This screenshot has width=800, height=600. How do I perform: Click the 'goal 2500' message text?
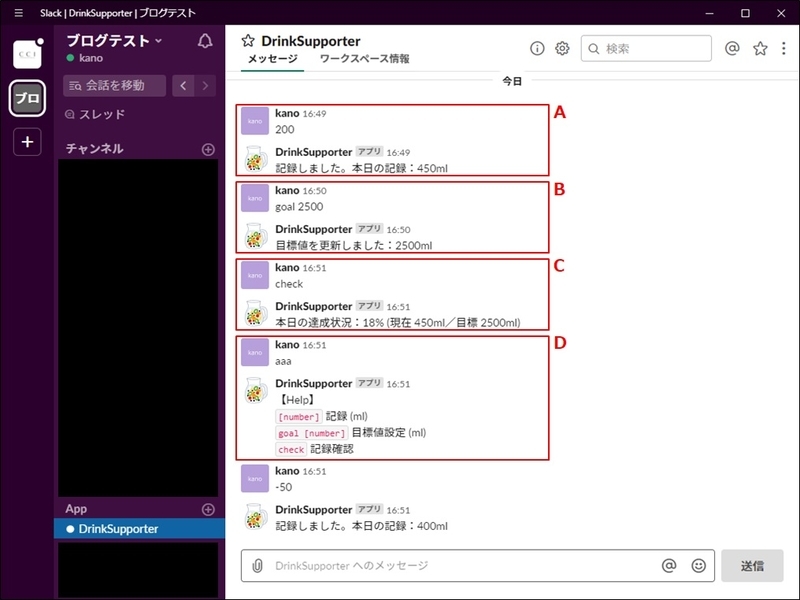(x=299, y=207)
